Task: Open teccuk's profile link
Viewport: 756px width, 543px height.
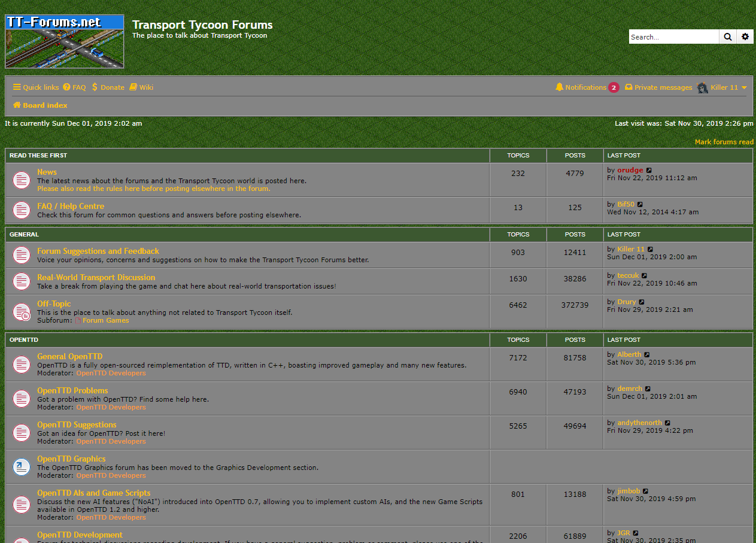Action: [628, 275]
